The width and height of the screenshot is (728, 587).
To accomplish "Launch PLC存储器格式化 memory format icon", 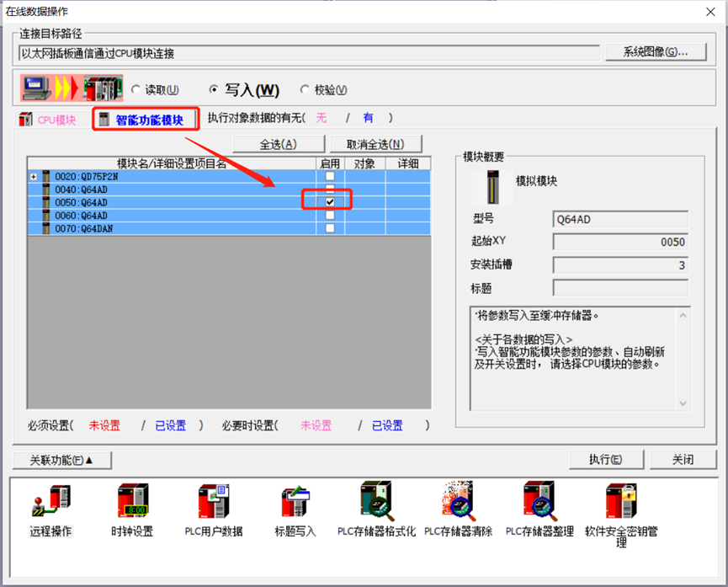I will [x=376, y=504].
